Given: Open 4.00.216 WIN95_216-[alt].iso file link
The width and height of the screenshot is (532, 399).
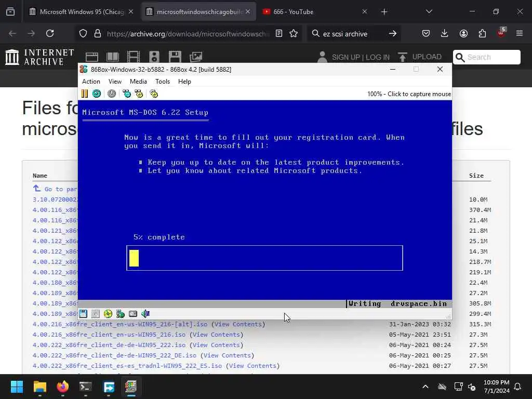Looking at the screenshot, I should point(120,324).
